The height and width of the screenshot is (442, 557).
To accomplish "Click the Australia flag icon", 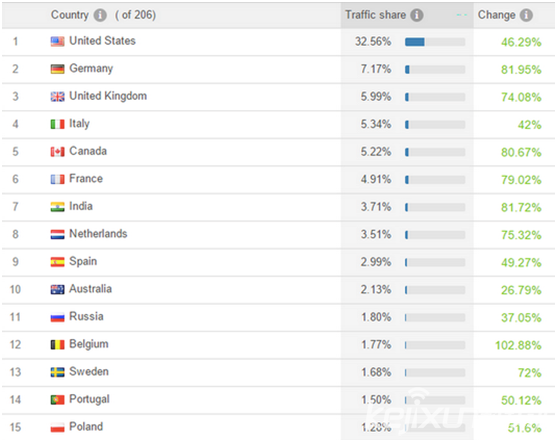I will [58, 290].
